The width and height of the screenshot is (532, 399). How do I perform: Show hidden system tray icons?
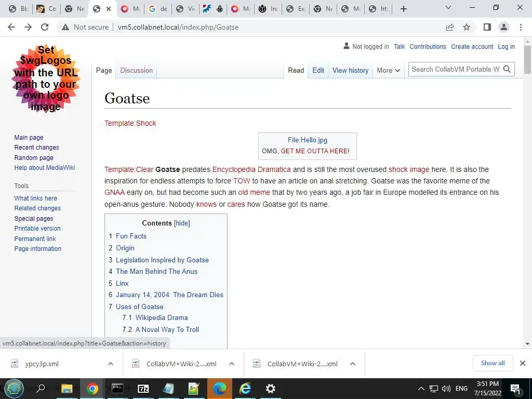(x=421, y=389)
